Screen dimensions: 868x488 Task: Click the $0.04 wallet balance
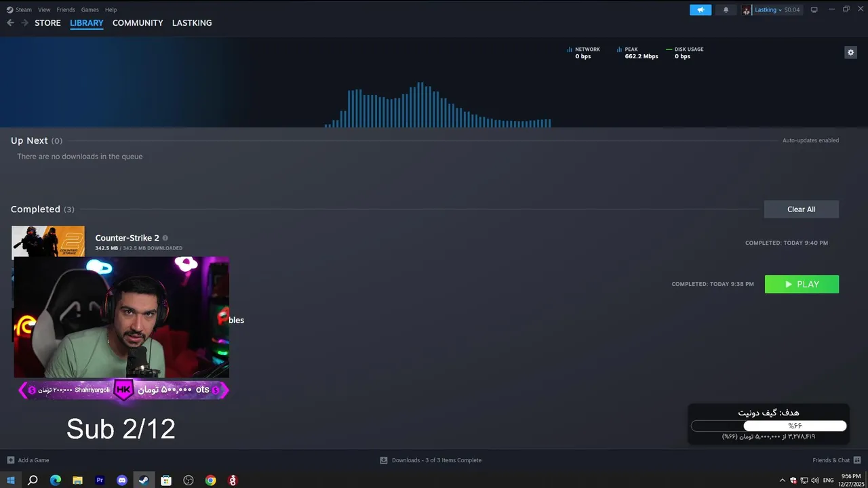pos(792,9)
